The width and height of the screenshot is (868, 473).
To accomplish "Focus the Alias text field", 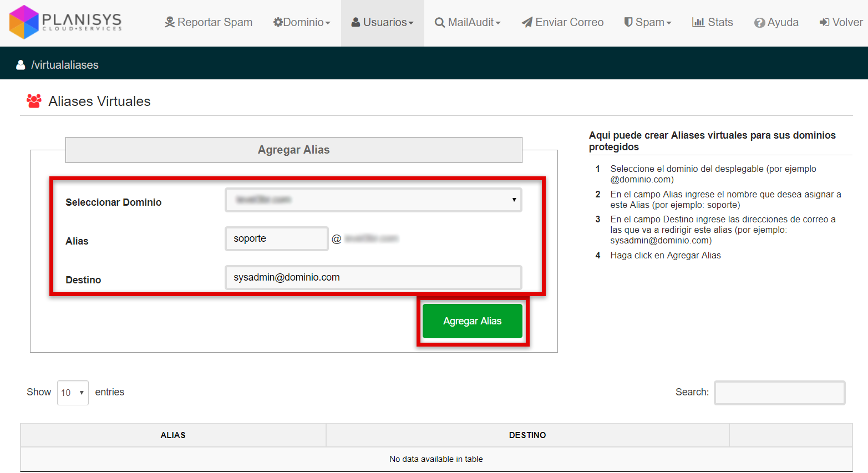I will point(276,238).
